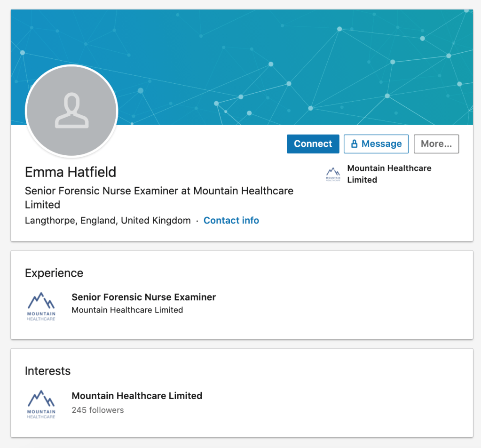Open the Senior Forensic Nurse Examiner experience entry
481x448 pixels.
pos(143,297)
